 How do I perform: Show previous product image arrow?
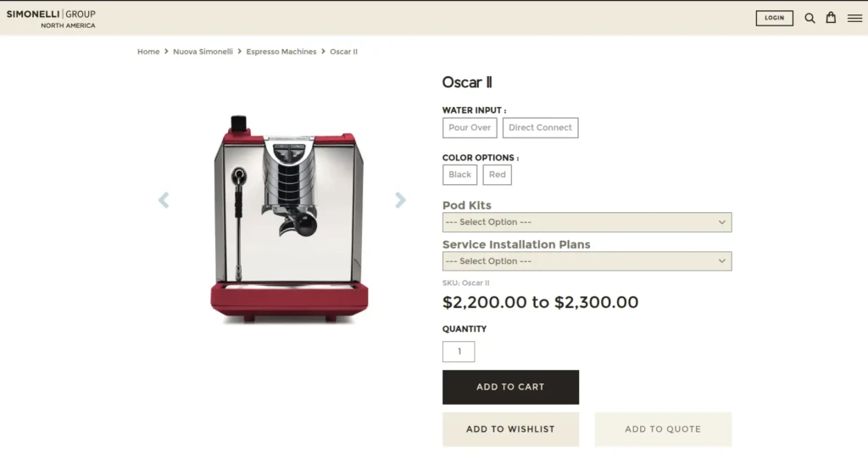(164, 200)
